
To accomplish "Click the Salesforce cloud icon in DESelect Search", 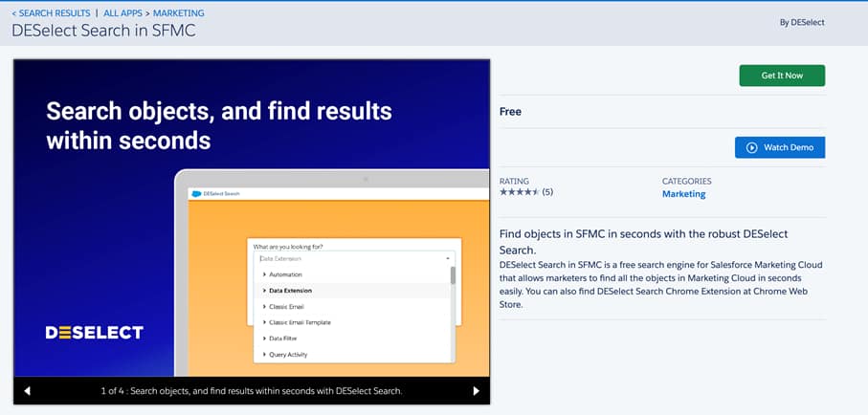I will pos(196,194).
